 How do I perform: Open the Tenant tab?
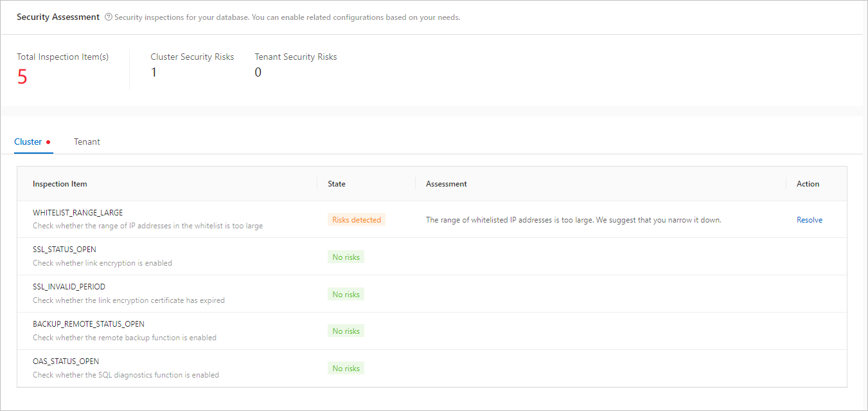pos(87,142)
